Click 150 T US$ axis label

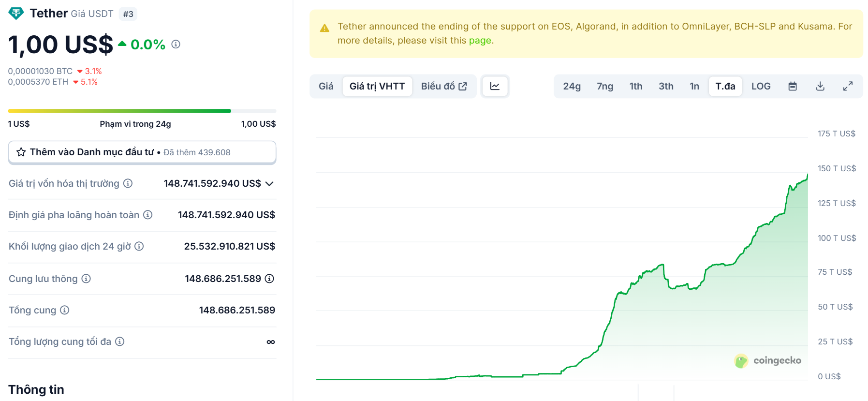point(837,168)
